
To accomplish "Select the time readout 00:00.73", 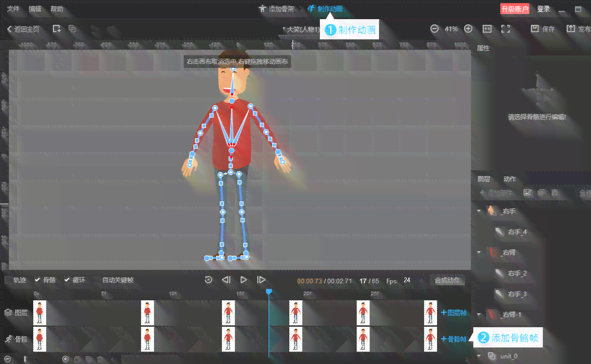I will click(309, 281).
